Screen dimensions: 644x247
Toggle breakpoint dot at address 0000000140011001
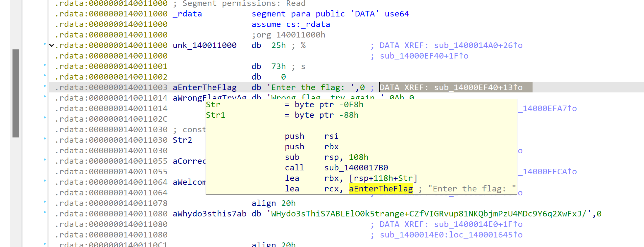click(x=45, y=65)
